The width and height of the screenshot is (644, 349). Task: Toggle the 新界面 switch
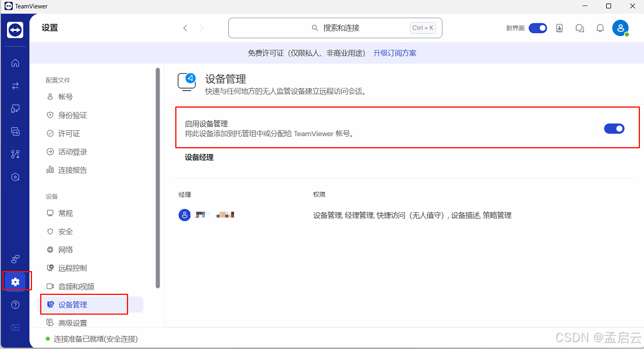(537, 28)
